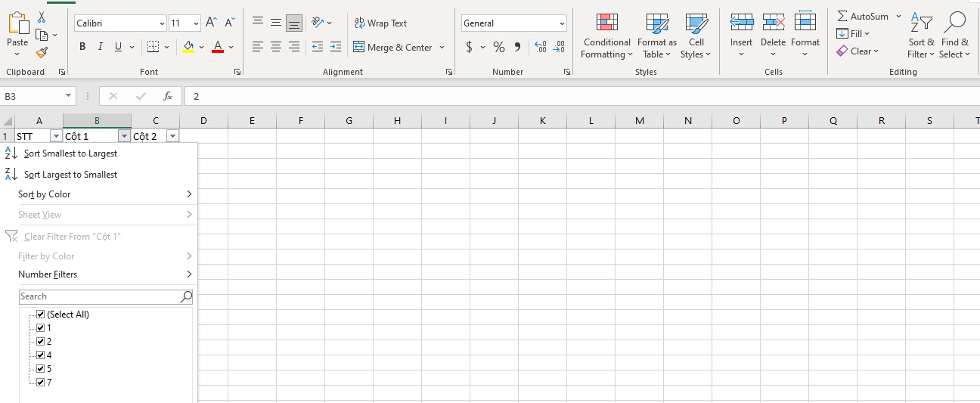The height and width of the screenshot is (403, 980).
Task: Open Font dialog launcher
Action: [x=237, y=72]
